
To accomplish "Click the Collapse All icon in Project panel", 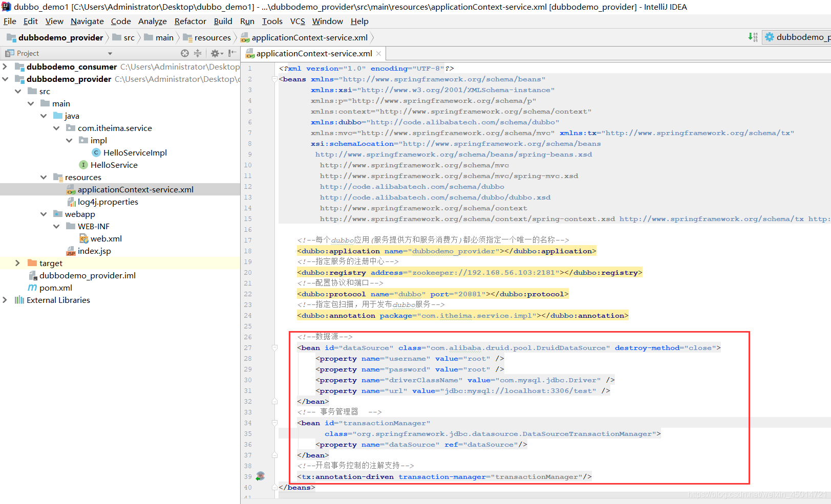I will point(198,53).
